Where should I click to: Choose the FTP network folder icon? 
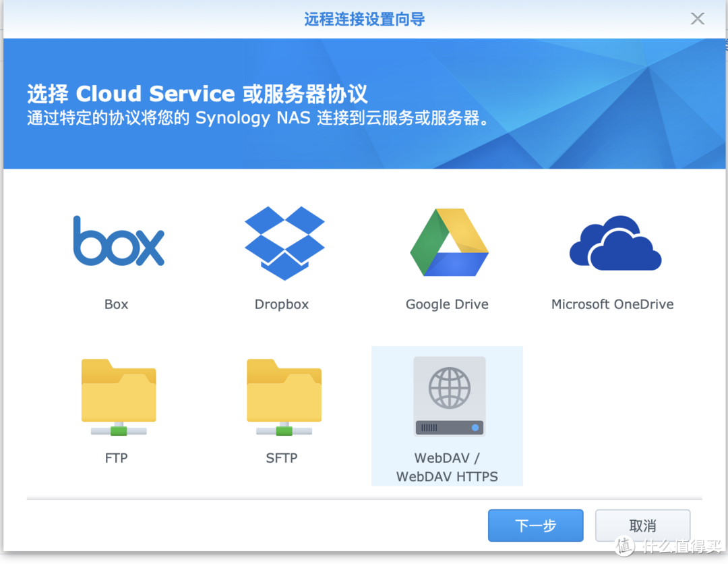(119, 397)
